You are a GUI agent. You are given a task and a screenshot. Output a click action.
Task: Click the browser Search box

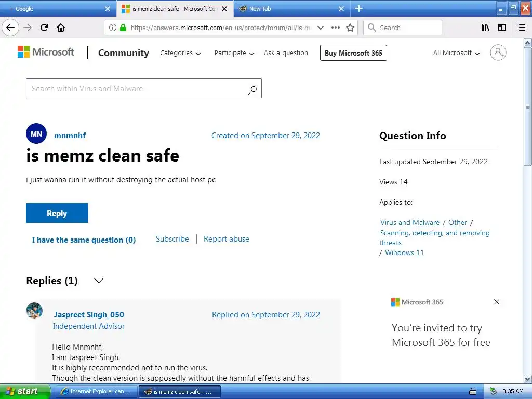403,28
